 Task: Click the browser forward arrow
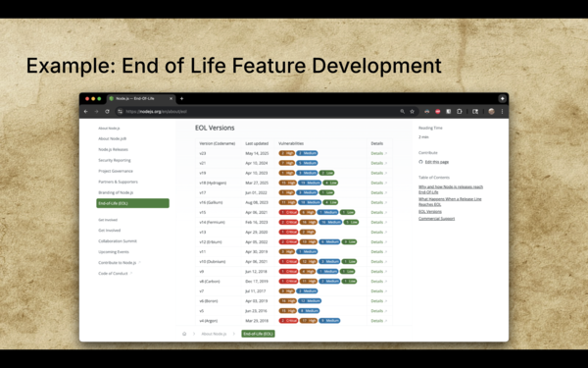(x=96, y=112)
